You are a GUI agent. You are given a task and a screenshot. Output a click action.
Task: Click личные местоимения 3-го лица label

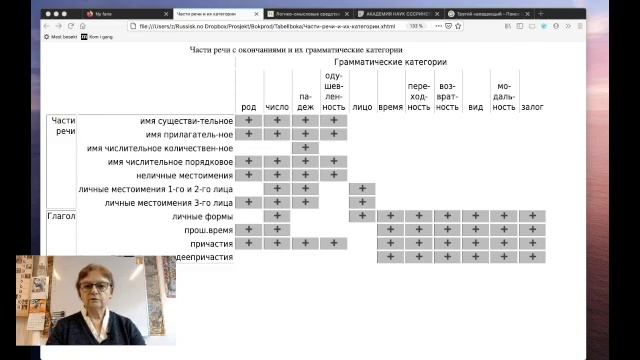(169, 203)
